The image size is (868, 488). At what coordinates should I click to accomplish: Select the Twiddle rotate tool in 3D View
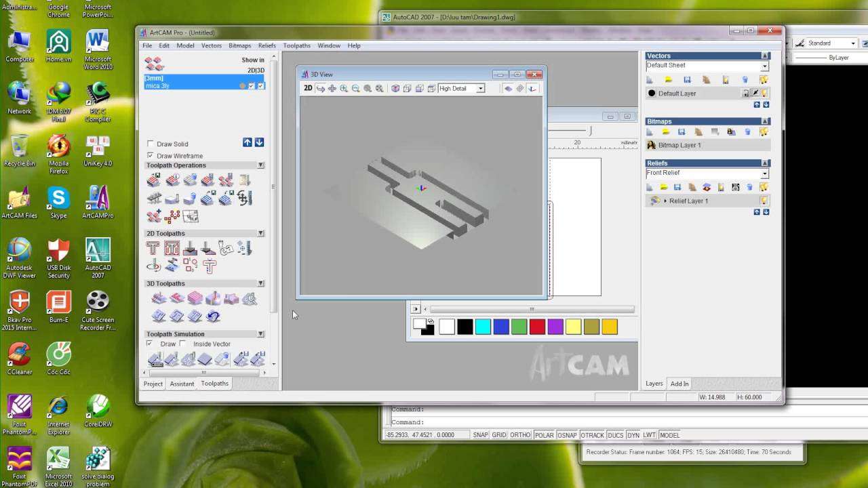click(x=320, y=88)
